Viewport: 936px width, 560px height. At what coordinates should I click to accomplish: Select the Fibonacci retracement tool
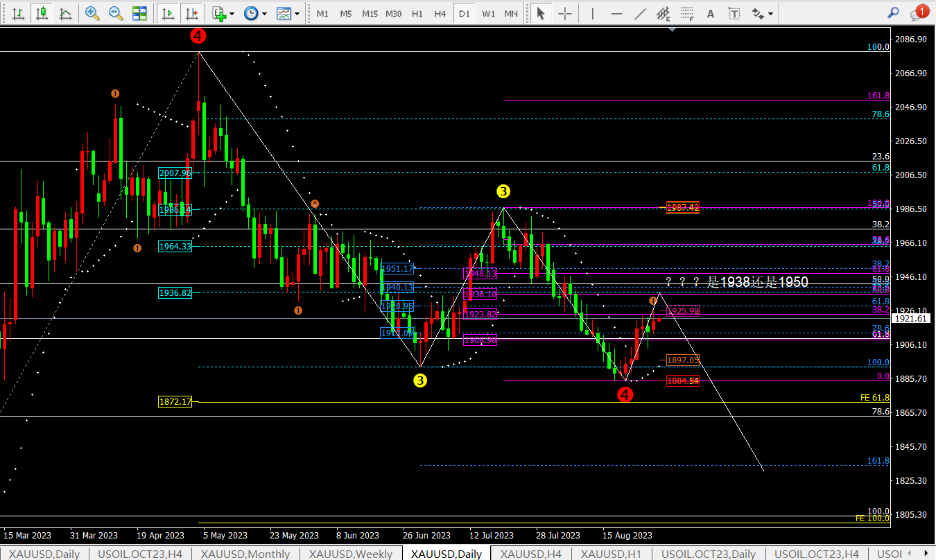pyautogui.click(x=686, y=13)
